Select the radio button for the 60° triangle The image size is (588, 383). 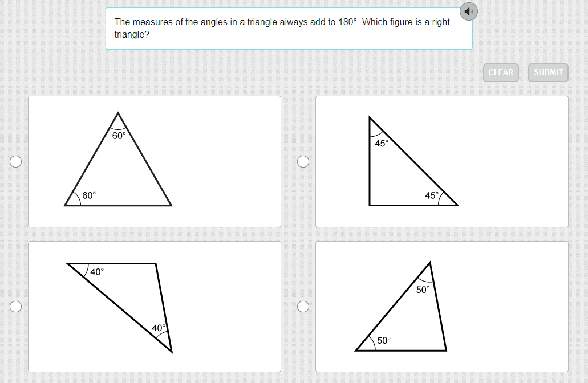tap(16, 162)
